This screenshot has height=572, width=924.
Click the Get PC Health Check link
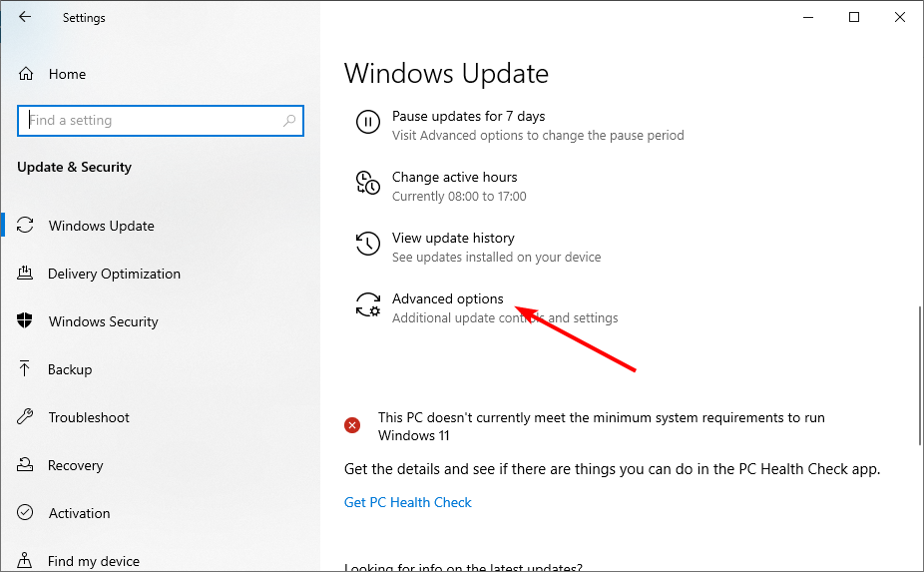(407, 502)
